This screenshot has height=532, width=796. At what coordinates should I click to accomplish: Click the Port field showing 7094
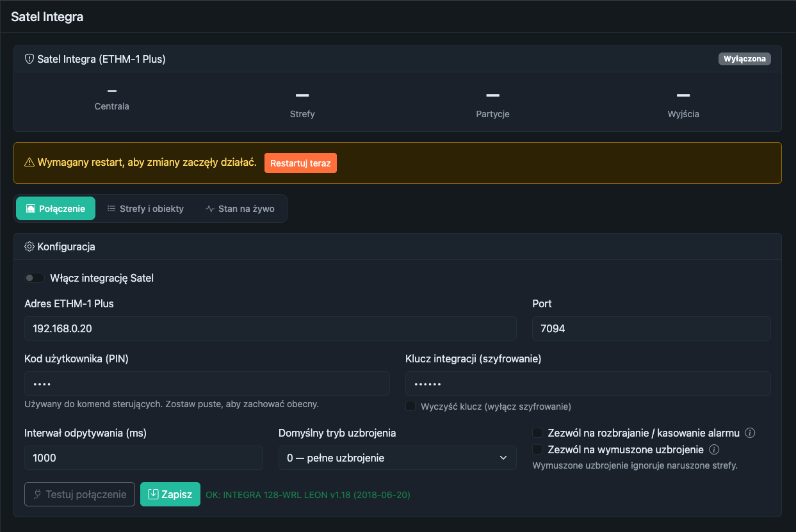[651, 328]
